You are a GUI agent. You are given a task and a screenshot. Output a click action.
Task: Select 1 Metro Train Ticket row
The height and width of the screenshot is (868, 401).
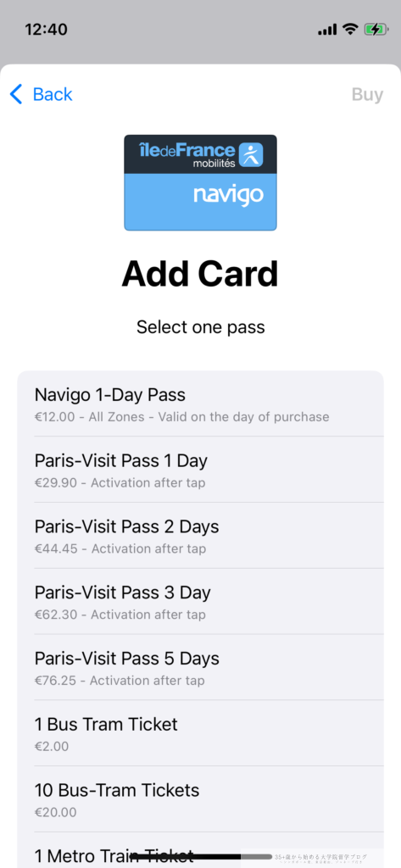pos(200,850)
